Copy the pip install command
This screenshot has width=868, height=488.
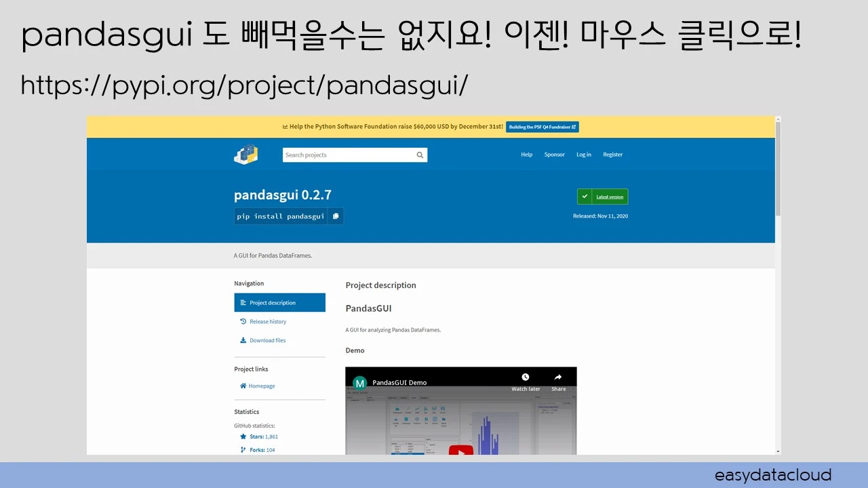tap(336, 216)
